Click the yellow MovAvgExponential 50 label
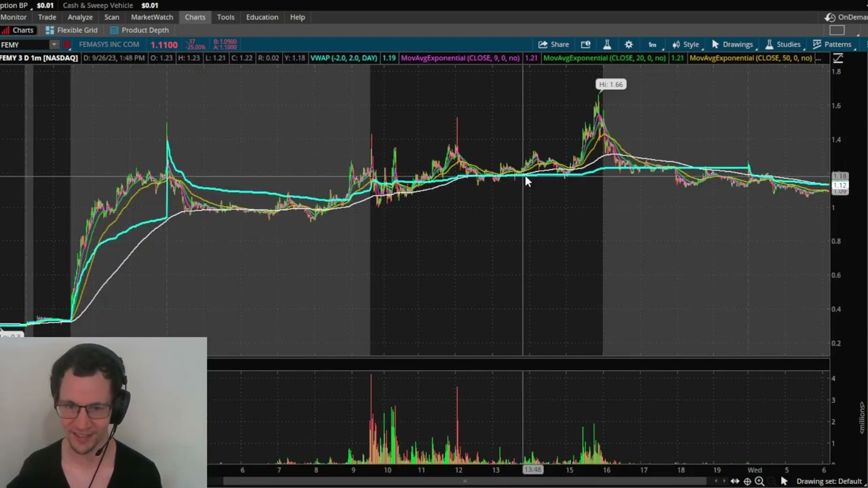Screen dimensions: 868x488 tap(750, 58)
